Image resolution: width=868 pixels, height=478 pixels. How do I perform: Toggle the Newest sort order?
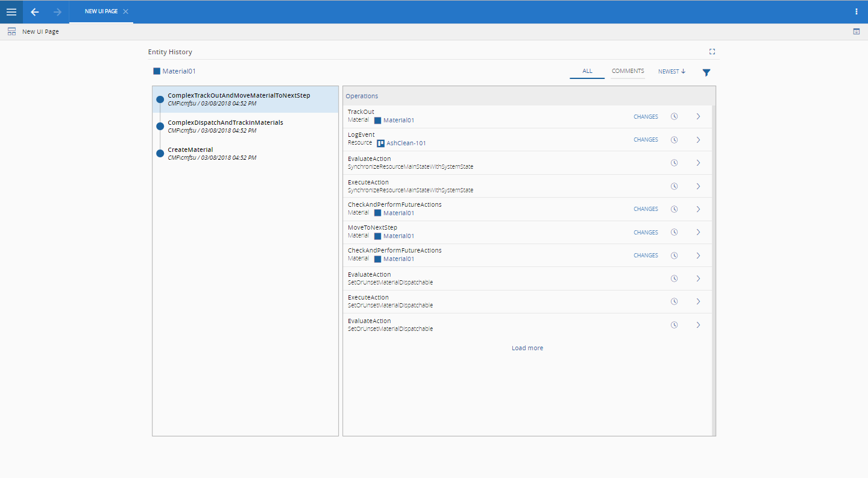(671, 72)
